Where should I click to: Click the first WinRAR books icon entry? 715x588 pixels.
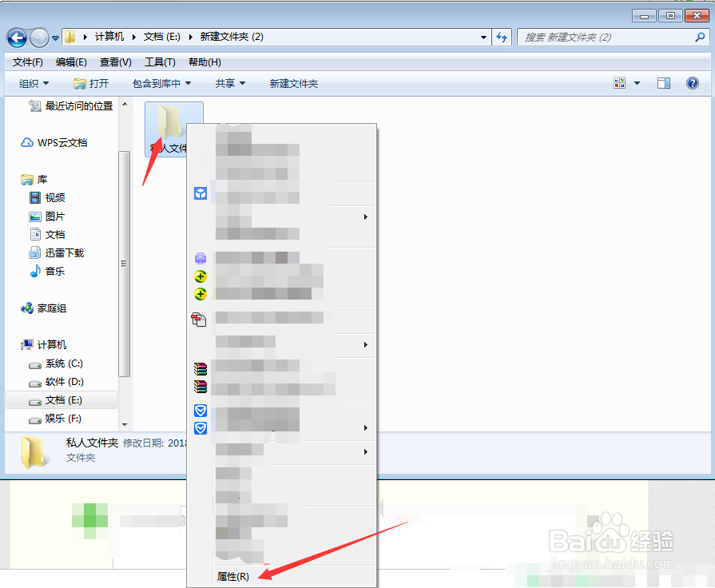(201, 368)
